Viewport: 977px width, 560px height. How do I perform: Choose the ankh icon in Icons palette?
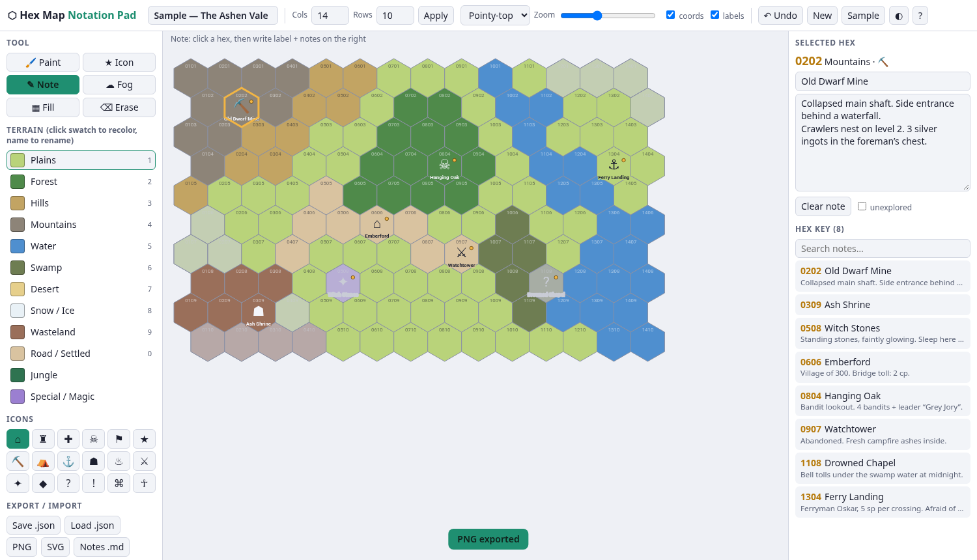[x=145, y=483]
